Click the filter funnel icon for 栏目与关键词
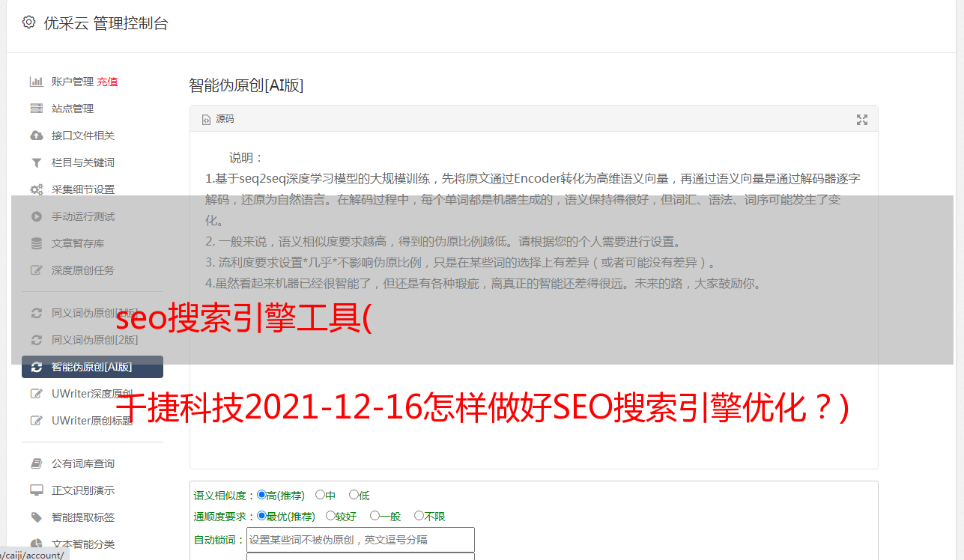This screenshot has height=560, width=964. coord(36,162)
